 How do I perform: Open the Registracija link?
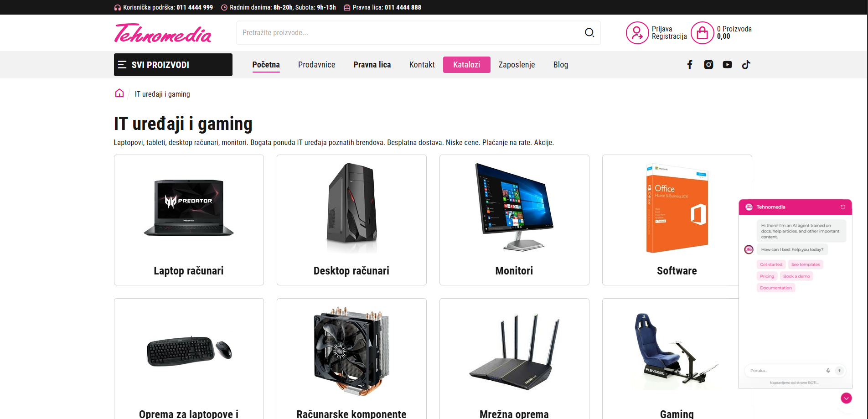pyautogui.click(x=669, y=36)
